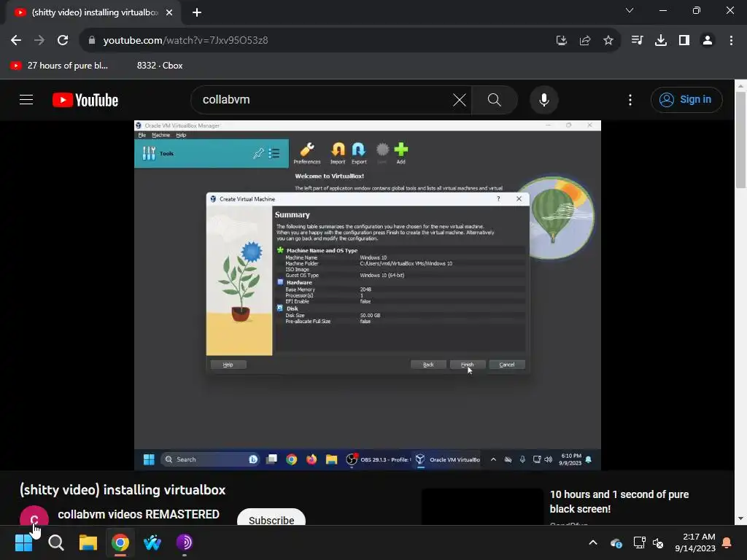Open the media controls icon in Chrome toolbar
747x560 pixels.
[637, 41]
